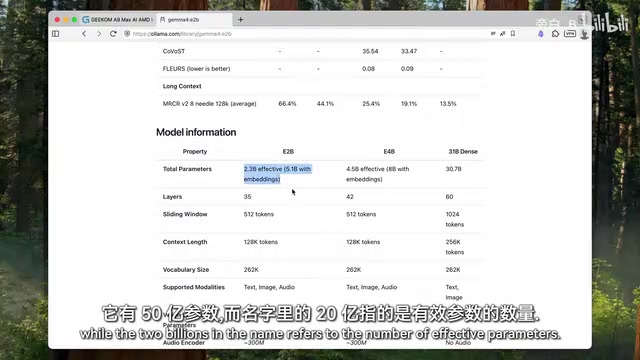
Task: Toggle the browser sidebar panel icon
Action: click(x=56, y=34)
